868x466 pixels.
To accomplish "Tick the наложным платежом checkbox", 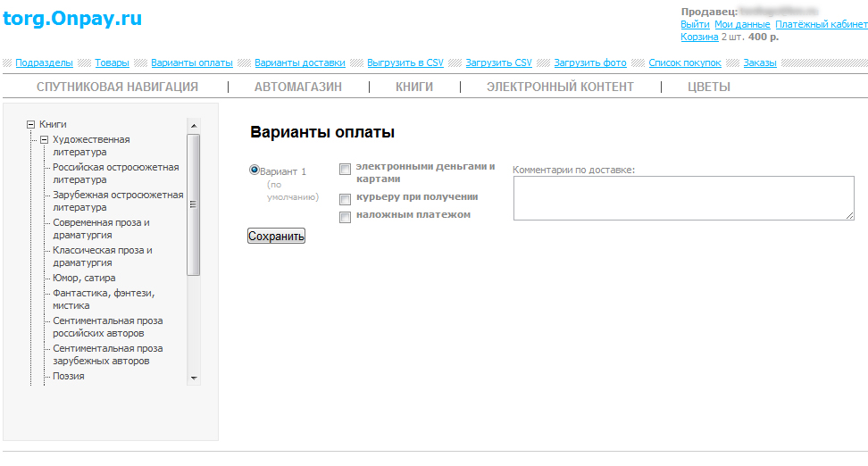I will (x=345, y=217).
